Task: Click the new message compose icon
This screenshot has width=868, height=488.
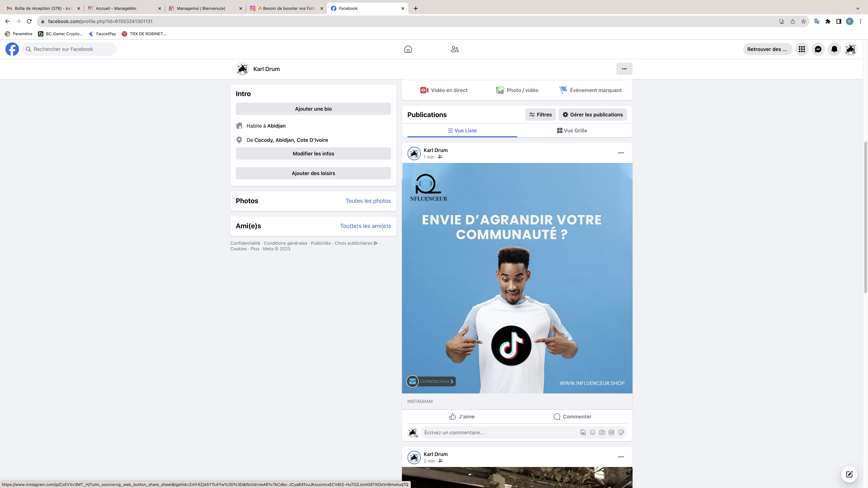Action: (x=849, y=474)
